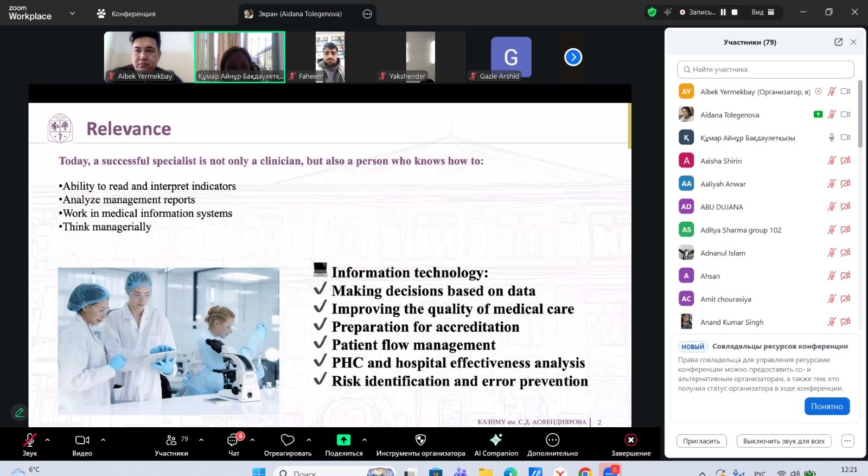Open Host tools (Инструменты организатора) shield icon
868x476 pixels.
[x=420, y=440]
